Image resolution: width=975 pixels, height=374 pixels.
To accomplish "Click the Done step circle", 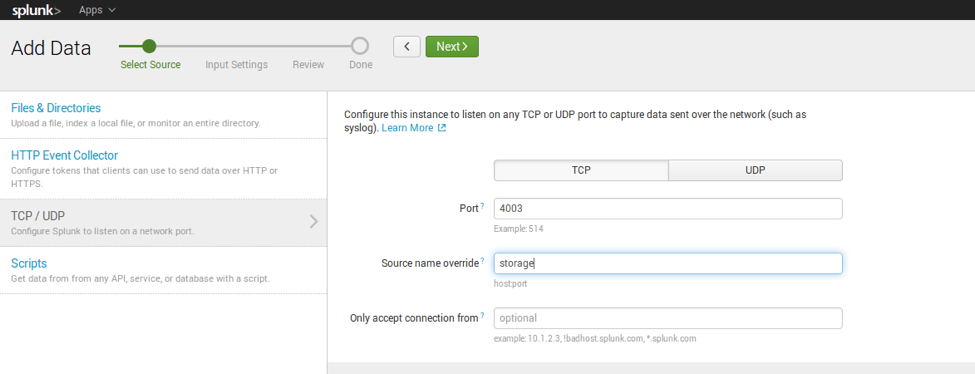I will point(360,46).
